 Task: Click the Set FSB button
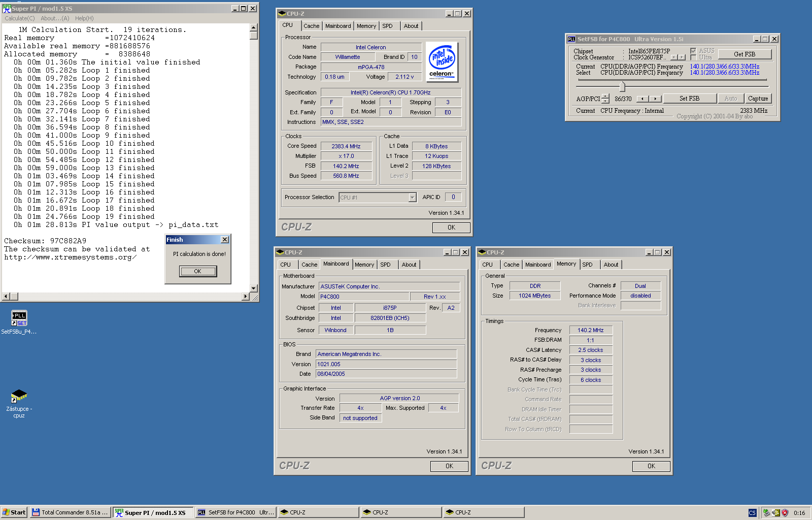[x=689, y=99]
